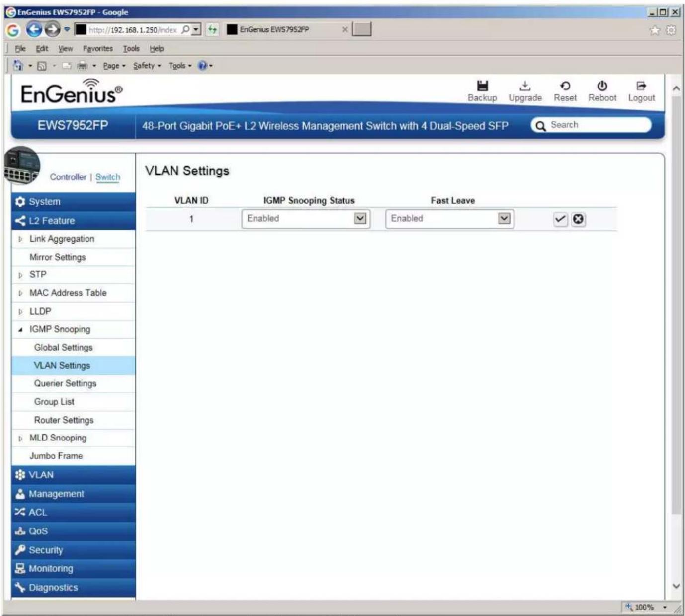Click the Controller link
This screenshot has width=685, height=616.
(x=68, y=177)
